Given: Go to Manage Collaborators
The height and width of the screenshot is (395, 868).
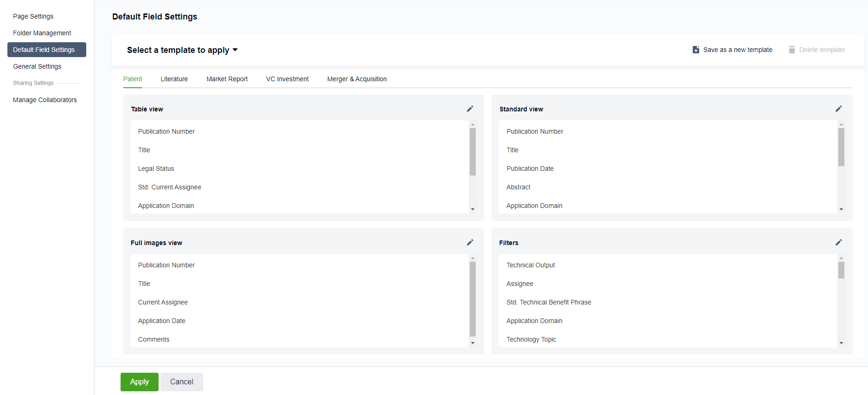Looking at the screenshot, I should pos(45,100).
